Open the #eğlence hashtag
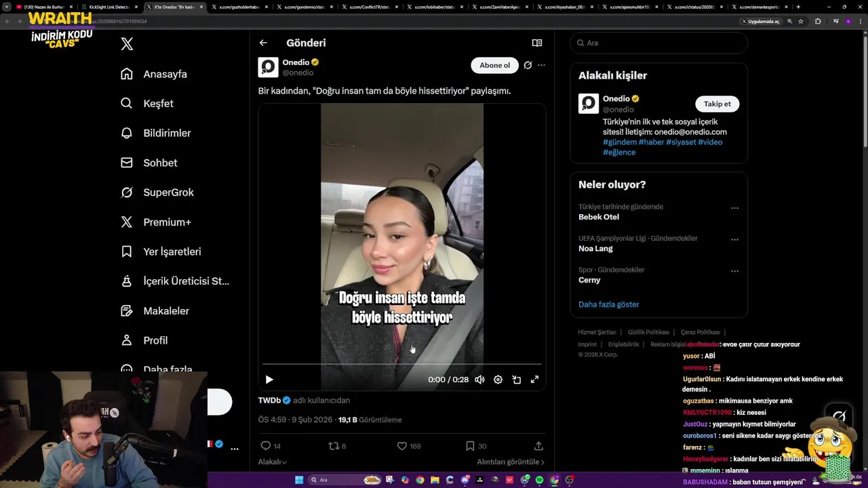Viewport: 868px width, 488px height. coord(619,152)
